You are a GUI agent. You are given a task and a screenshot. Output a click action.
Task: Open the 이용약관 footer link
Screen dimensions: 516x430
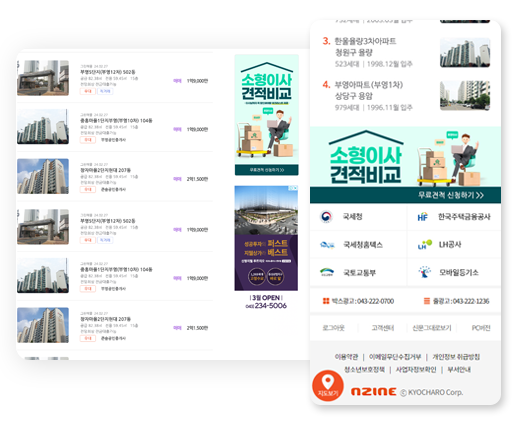(346, 357)
